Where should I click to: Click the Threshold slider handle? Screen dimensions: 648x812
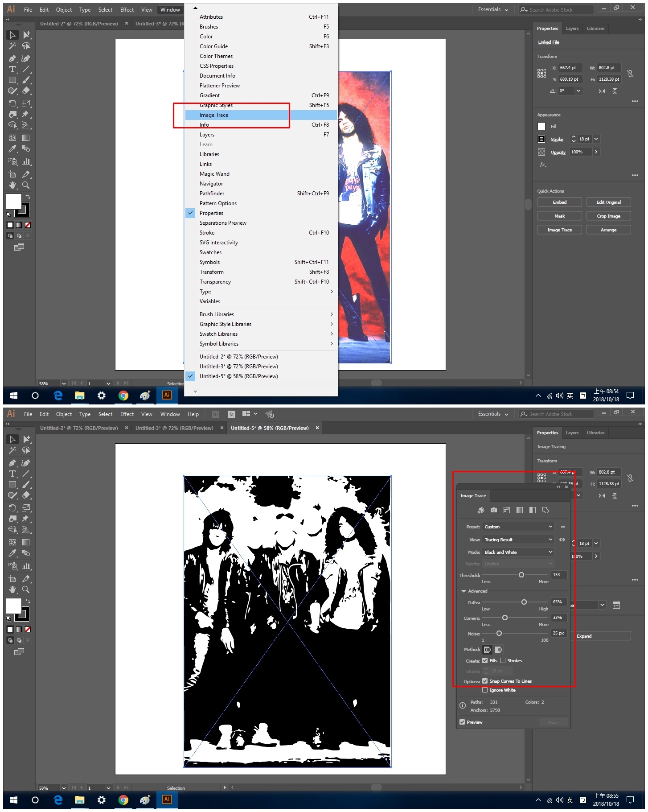pos(521,575)
